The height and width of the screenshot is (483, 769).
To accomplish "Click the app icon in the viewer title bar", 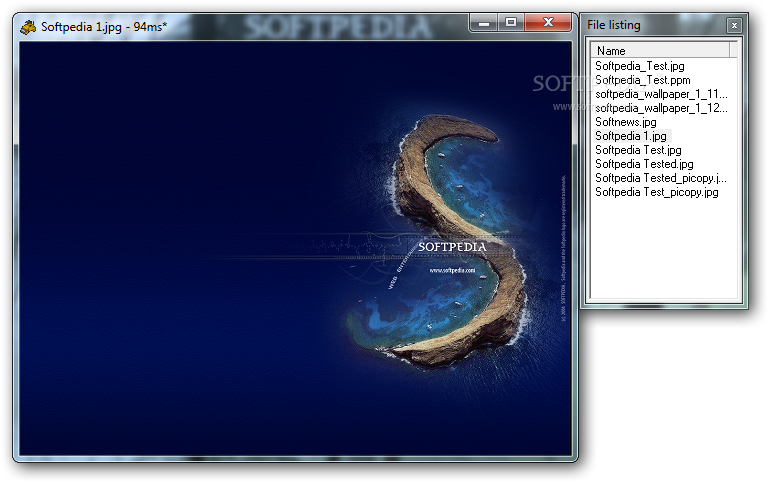I will (x=28, y=27).
